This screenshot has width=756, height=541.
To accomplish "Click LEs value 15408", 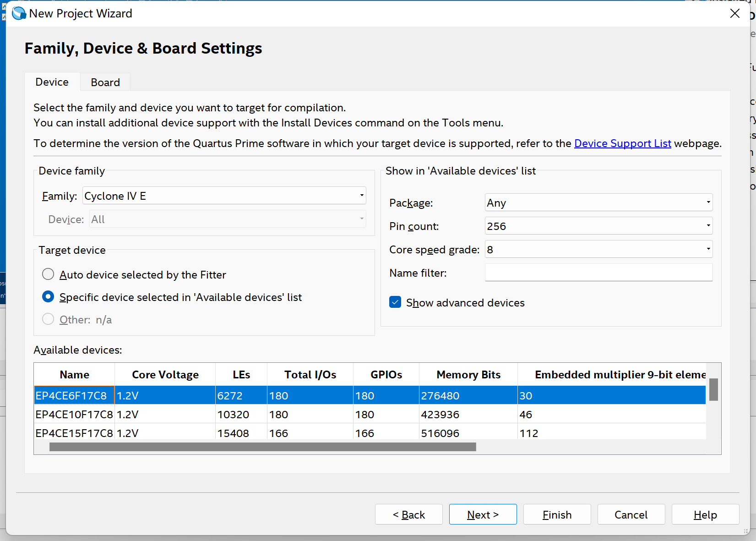I will (x=233, y=433).
